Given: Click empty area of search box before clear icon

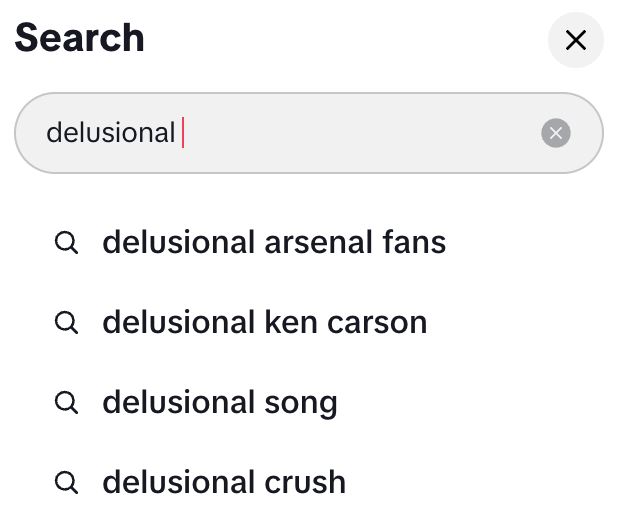Looking at the screenshot, I should pyautogui.click(x=380, y=133).
